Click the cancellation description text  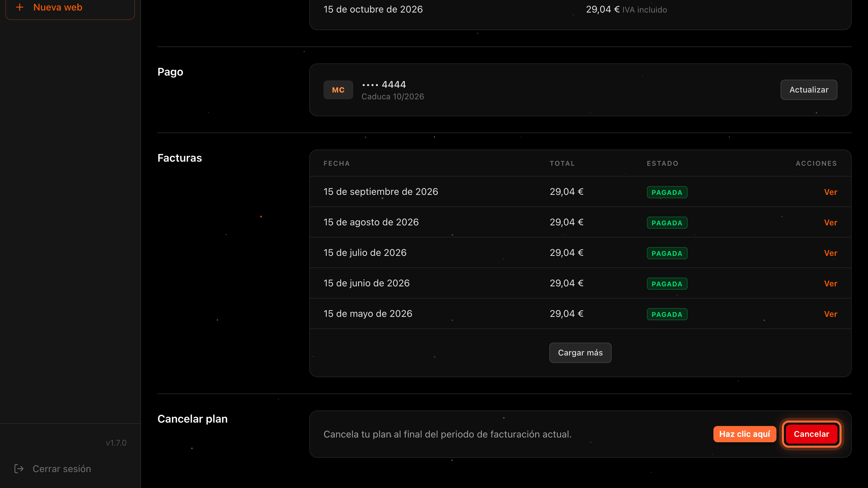[448, 434]
